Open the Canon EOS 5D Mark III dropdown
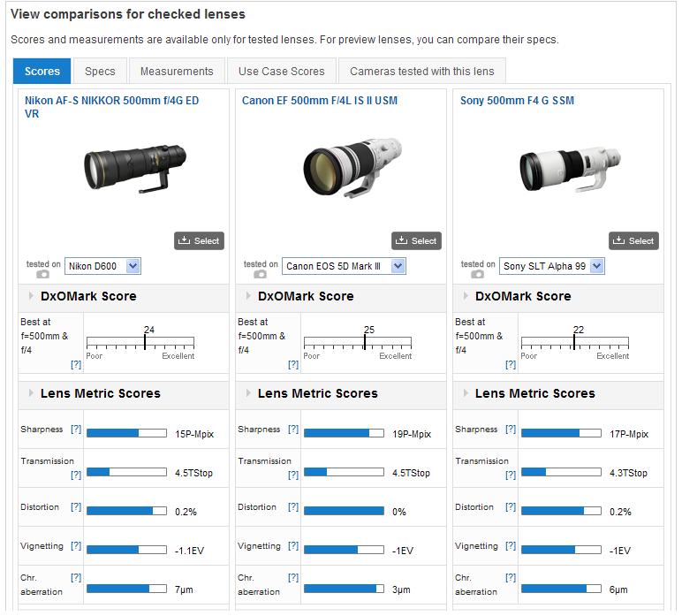The height and width of the screenshot is (616, 682). tap(344, 266)
